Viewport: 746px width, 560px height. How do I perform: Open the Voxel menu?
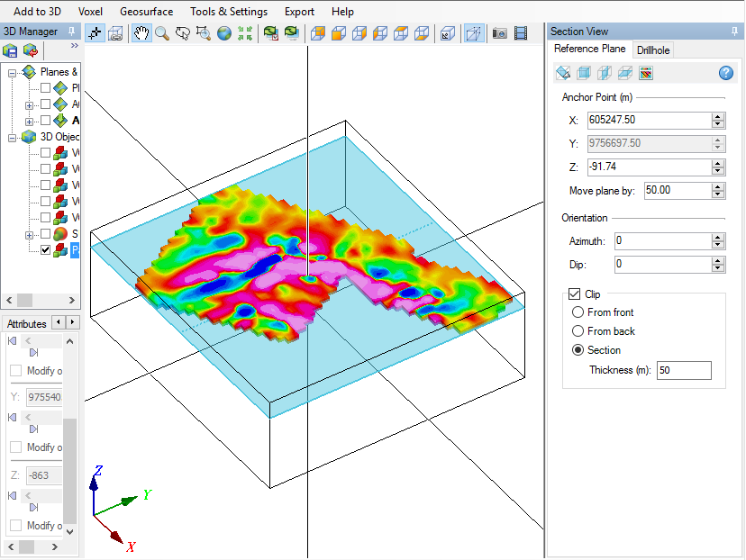coord(91,12)
